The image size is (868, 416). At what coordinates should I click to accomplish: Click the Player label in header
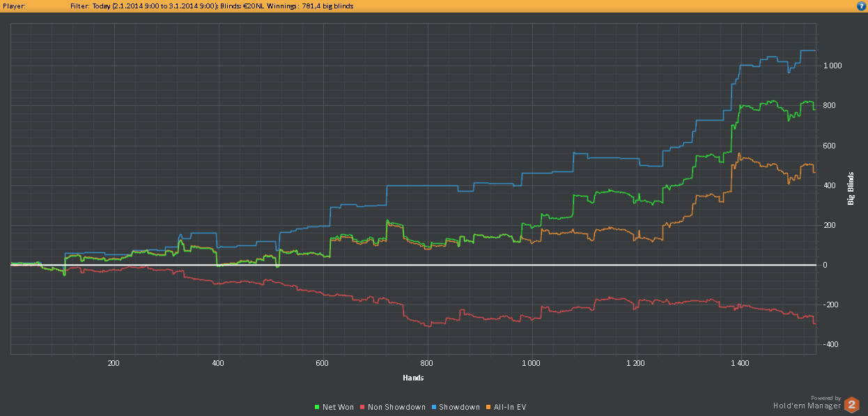[x=15, y=6]
